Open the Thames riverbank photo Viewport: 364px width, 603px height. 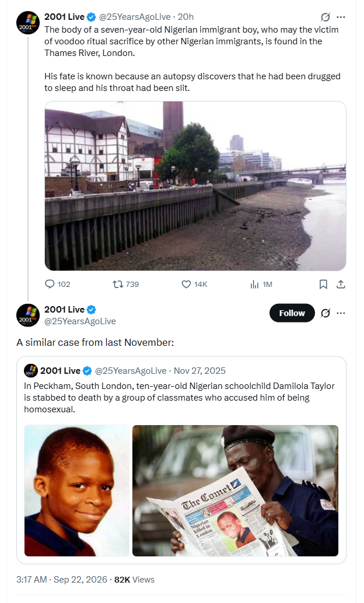[195, 186]
